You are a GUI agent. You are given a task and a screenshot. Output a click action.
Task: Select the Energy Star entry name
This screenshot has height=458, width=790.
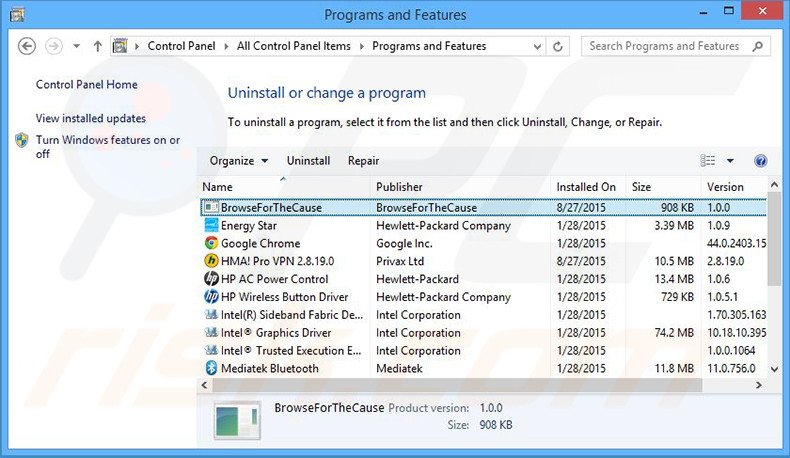(249, 226)
